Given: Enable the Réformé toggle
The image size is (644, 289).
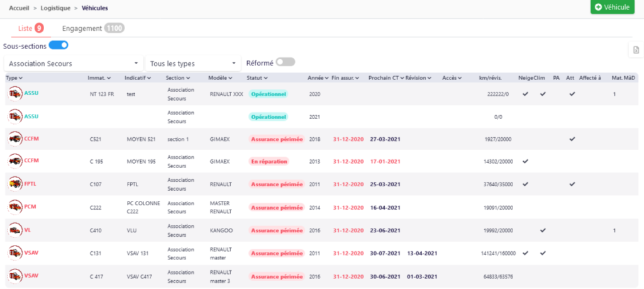Looking at the screenshot, I should 286,62.
